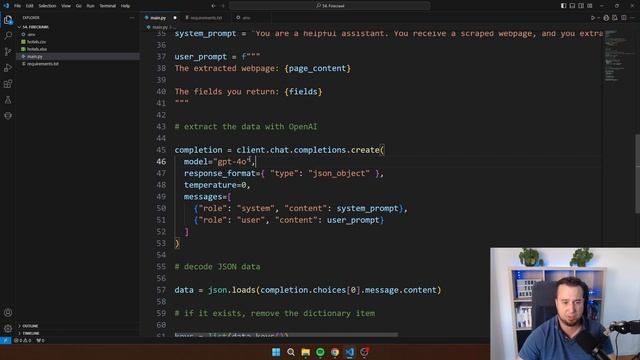Screen dimensions: 640x360
Task: Go back with the navigation arrow
Action: (x=213, y=6)
